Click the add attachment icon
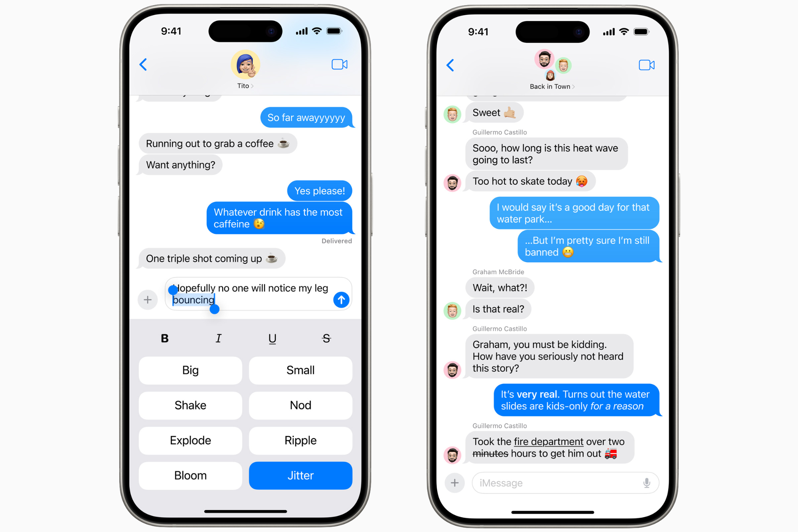Viewport: 798px width, 532px height. point(148,299)
